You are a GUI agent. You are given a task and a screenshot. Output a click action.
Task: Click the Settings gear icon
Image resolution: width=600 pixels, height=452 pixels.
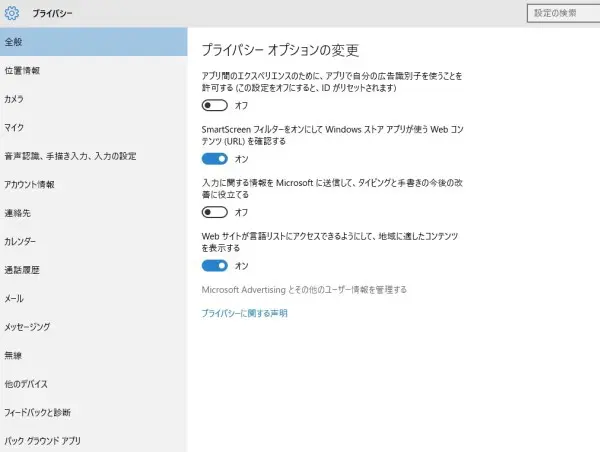click(11, 13)
